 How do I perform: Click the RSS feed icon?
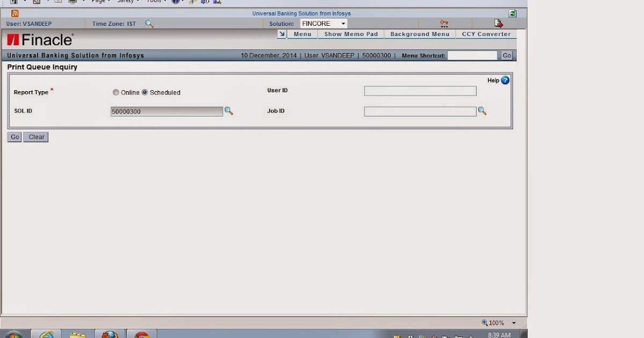[16, 12]
